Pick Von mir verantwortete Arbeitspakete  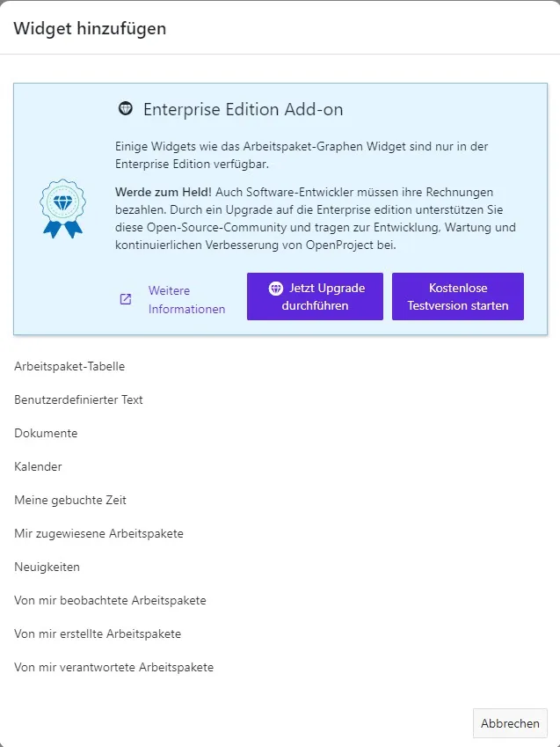click(113, 667)
